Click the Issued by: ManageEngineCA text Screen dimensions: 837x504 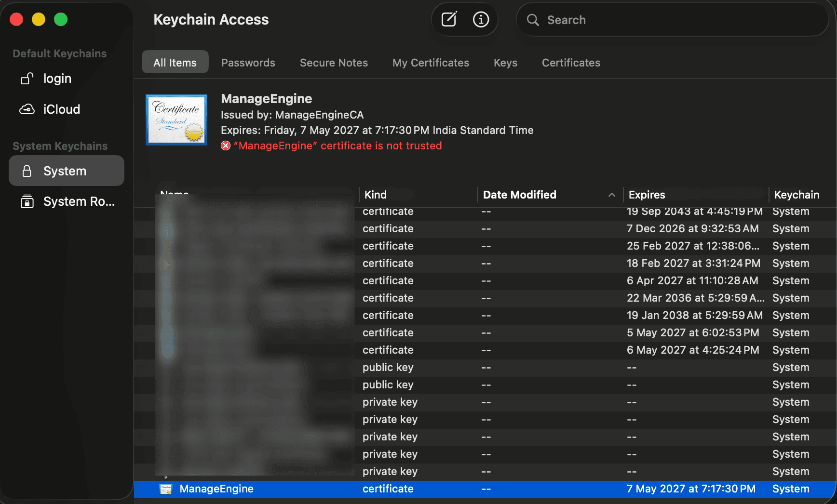292,115
